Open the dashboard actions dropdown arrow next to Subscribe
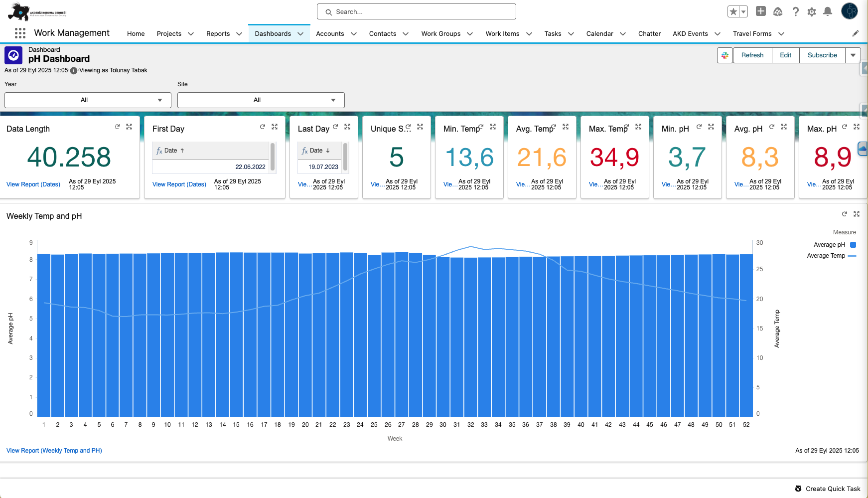Screen dimensions: 868x498 (x=853, y=55)
